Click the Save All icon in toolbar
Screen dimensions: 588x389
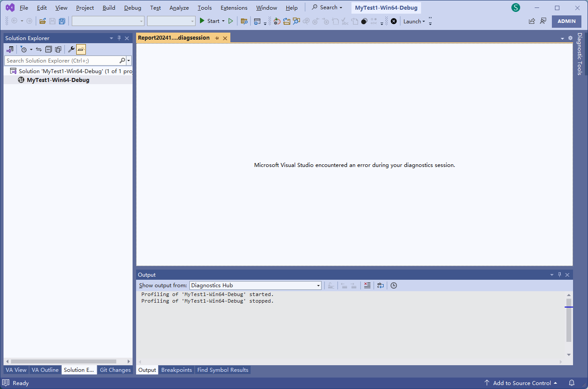point(62,21)
